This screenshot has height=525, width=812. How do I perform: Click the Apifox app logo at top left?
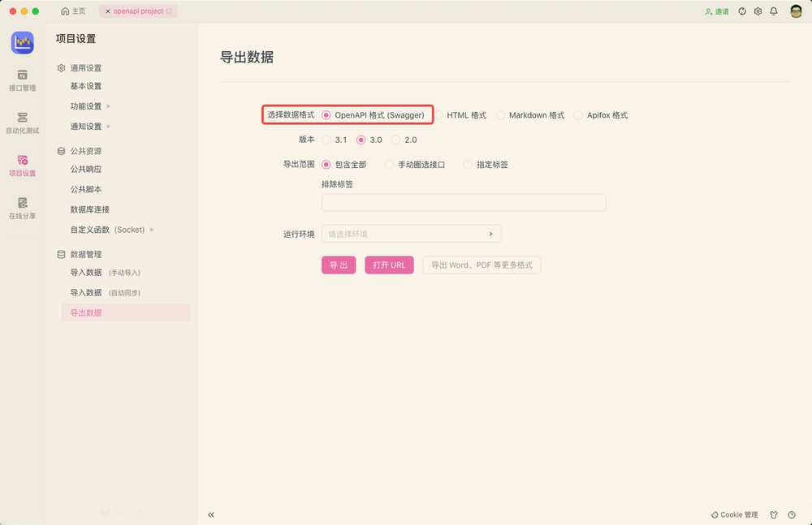pos(22,42)
